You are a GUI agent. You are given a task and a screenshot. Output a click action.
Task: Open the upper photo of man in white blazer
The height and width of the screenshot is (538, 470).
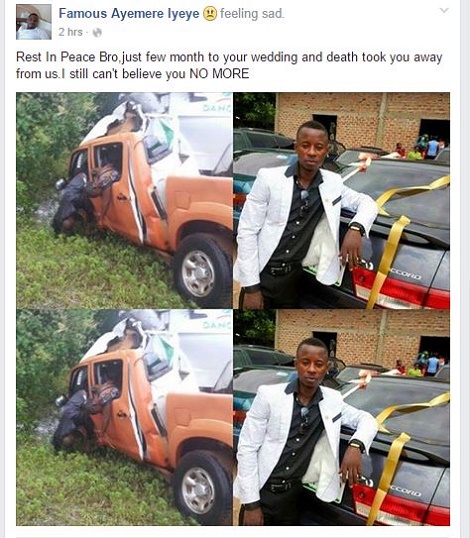click(x=342, y=200)
